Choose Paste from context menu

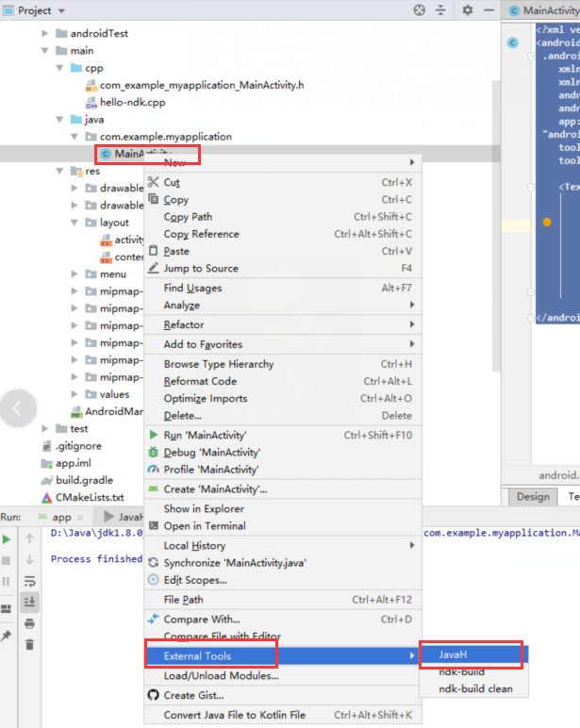tap(283, 251)
